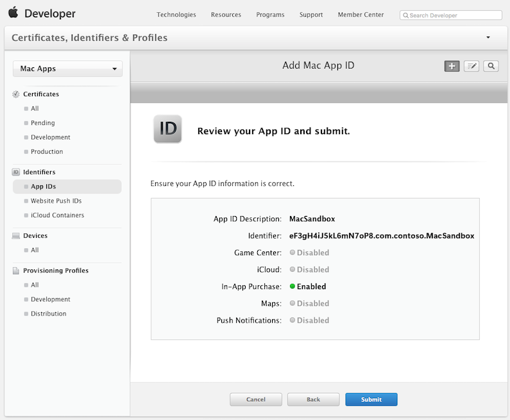The height and width of the screenshot is (420, 510).
Task: Click the Devices section icon
Action: pos(16,236)
